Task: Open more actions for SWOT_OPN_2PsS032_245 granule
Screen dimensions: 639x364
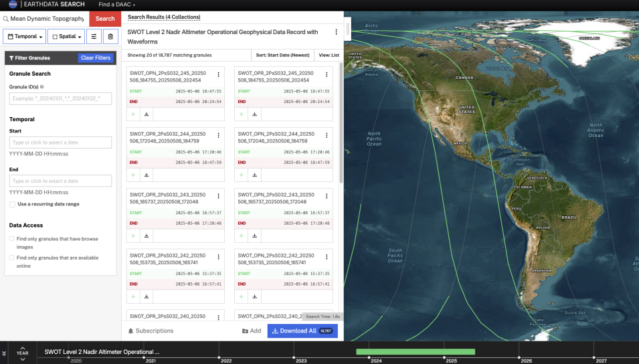Action: tap(327, 74)
